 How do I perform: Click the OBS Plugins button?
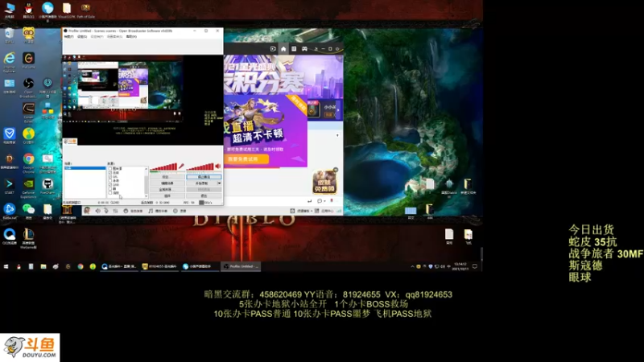pyautogui.click(x=167, y=195)
